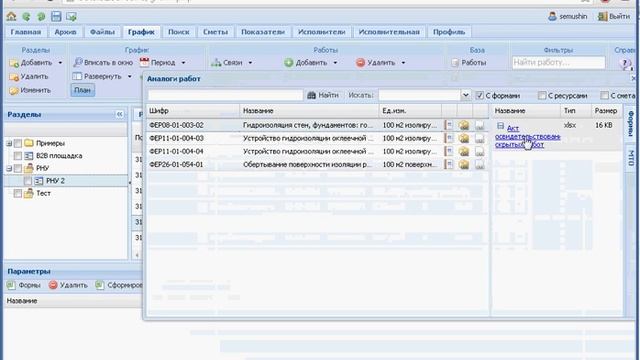
Task: Switch to the Архив tab
Action: click(x=65, y=32)
